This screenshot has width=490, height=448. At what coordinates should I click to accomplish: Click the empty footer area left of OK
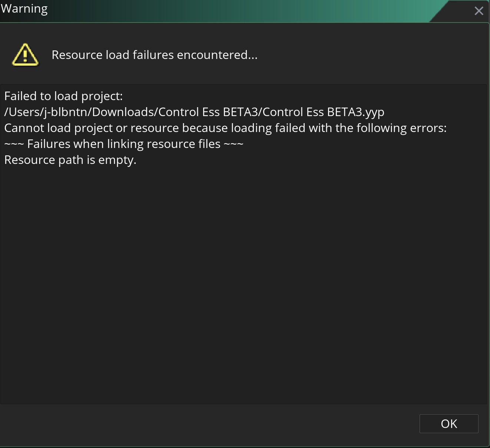[208, 424]
